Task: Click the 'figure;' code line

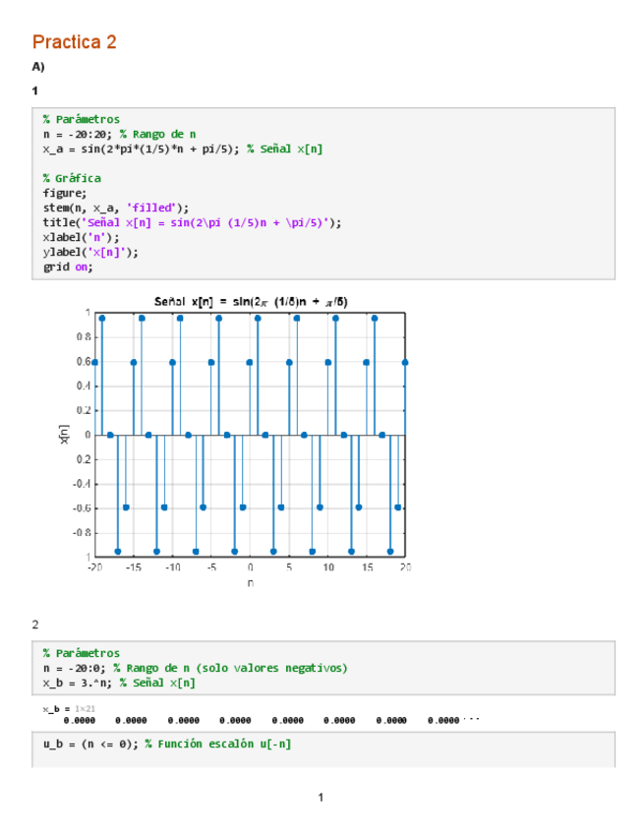Action: click(x=64, y=193)
